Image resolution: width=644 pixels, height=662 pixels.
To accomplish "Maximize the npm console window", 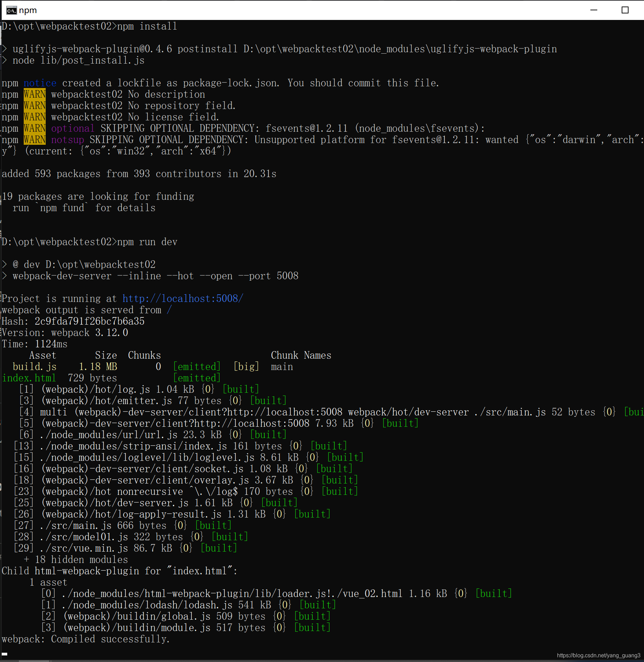I will 625,10.
